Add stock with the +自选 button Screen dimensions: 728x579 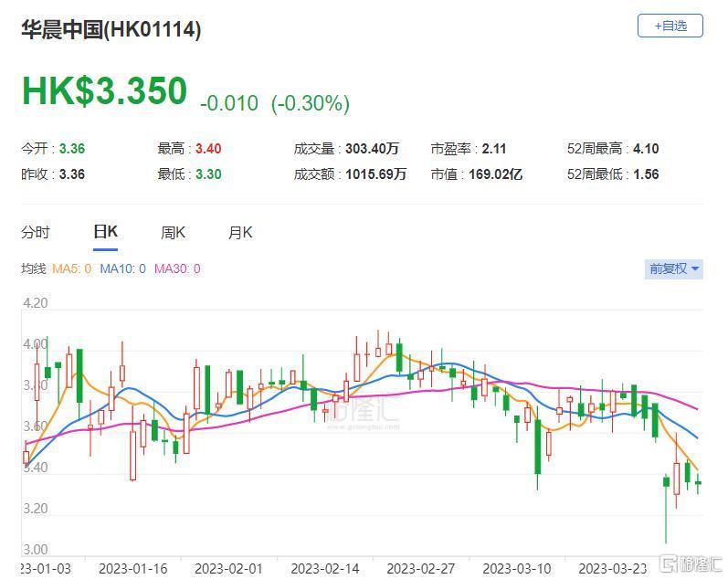[x=670, y=26]
